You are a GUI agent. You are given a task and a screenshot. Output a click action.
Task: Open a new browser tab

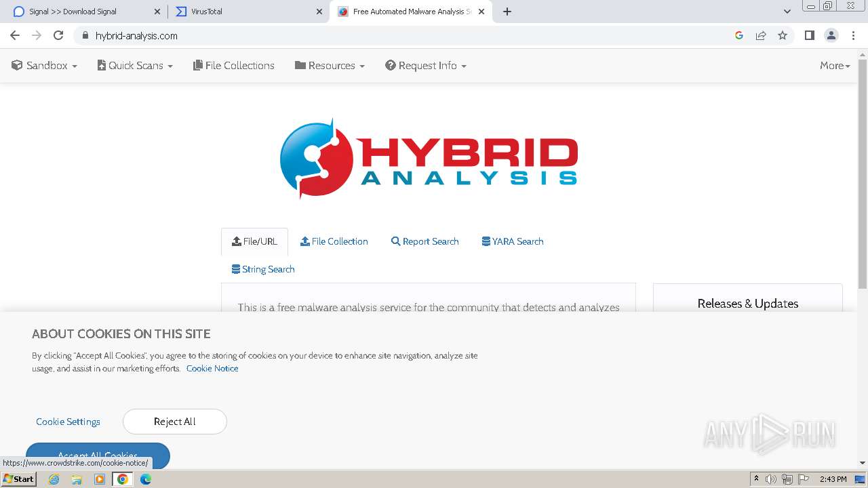point(507,12)
